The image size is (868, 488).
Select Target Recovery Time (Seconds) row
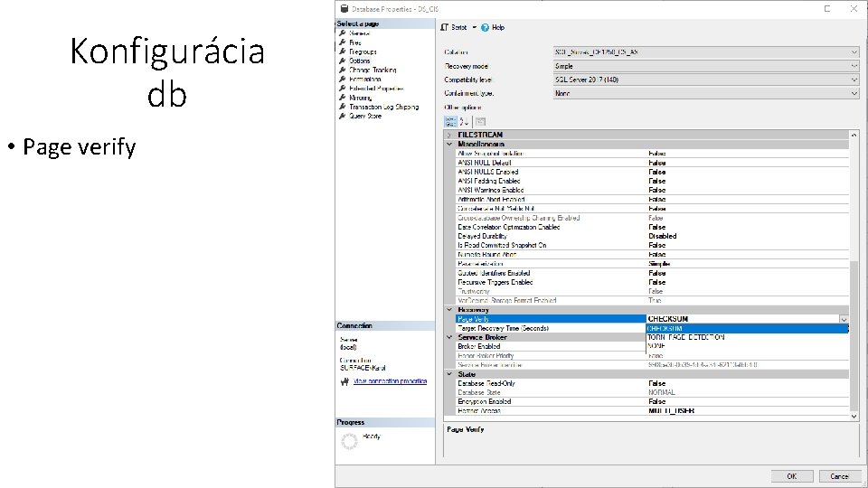551,328
